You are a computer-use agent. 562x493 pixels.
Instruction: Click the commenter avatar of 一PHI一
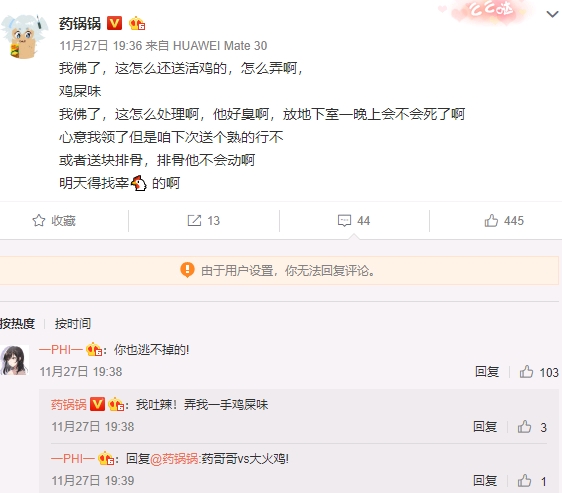tap(14, 360)
